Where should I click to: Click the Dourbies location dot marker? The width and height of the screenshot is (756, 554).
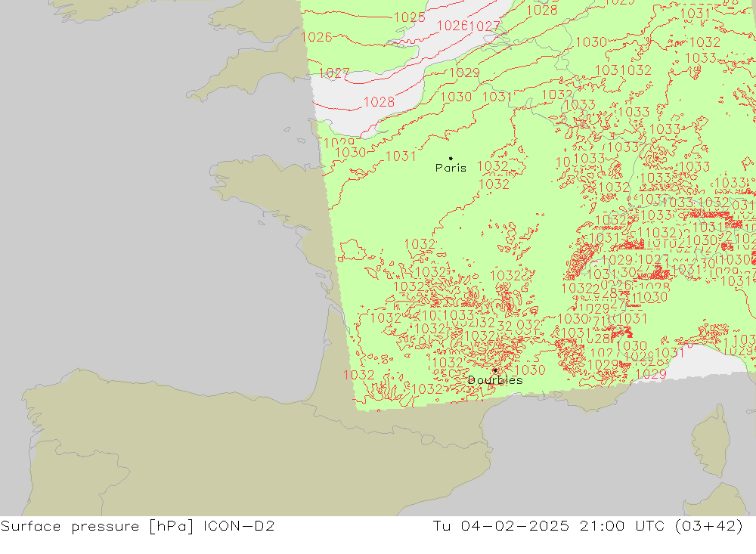click(495, 370)
